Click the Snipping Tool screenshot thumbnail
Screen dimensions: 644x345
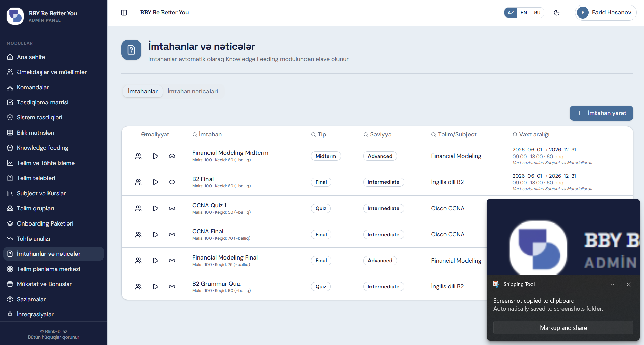coord(563,237)
